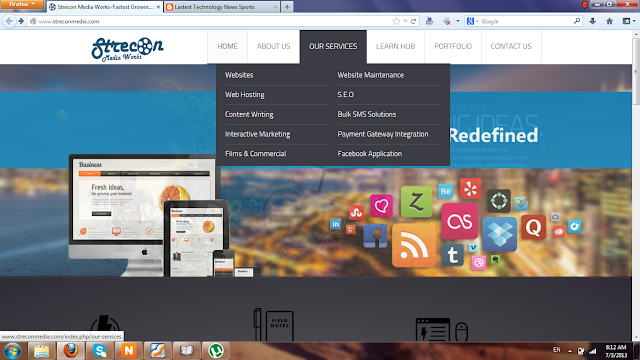Image resolution: width=640 pixels, height=360 pixels.
Task: Click the blue Dropbox icon
Action: [x=500, y=234]
